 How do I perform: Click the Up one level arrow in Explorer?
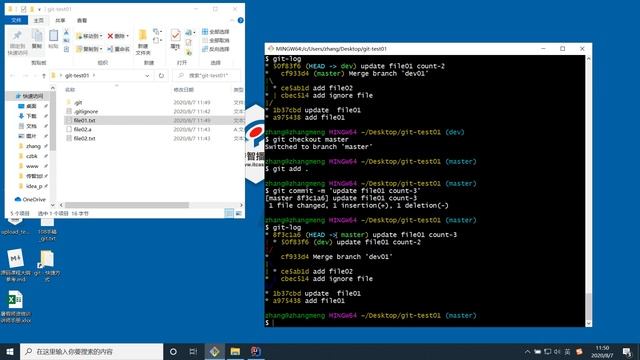(44, 76)
